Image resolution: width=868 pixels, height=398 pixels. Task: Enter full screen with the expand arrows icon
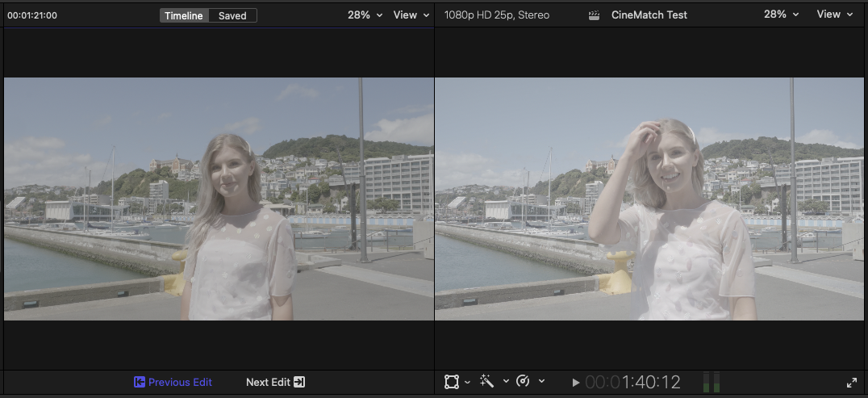coord(852,383)
